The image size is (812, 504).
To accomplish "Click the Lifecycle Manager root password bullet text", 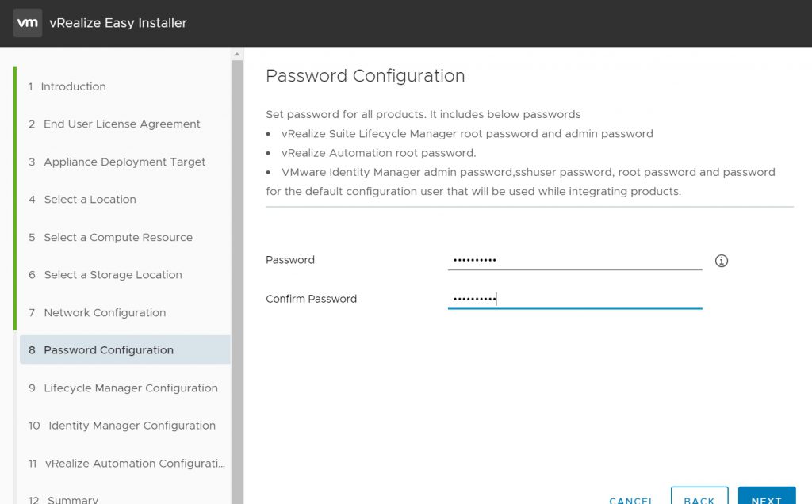I will point(467,133).
